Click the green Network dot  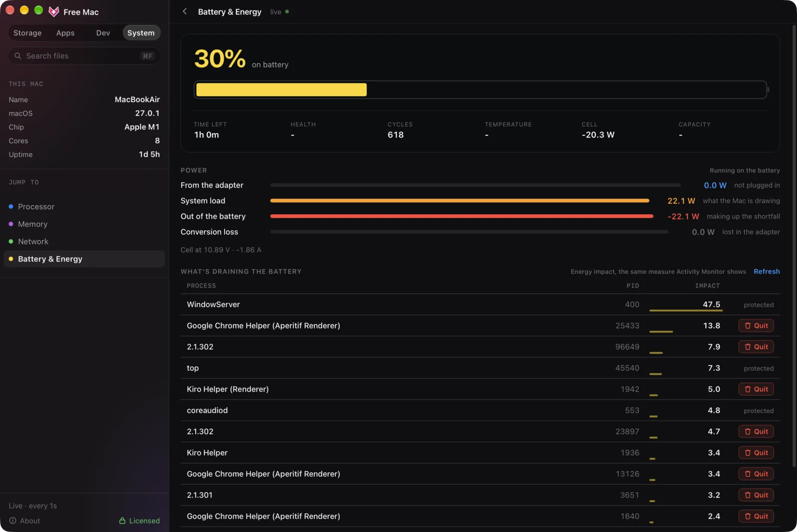click(x=11, y=242)
